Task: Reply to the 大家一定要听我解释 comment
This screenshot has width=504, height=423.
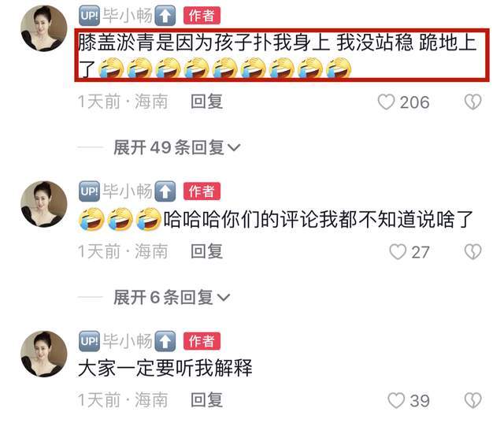Action: point(206,400)
